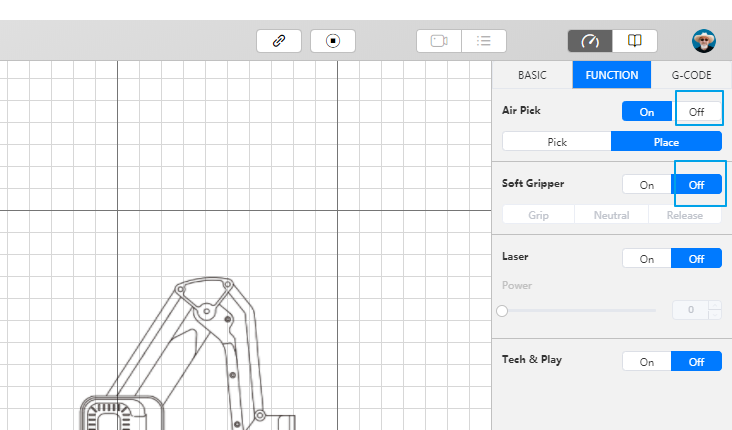Click the Grip button
The height and width of the screenshot is (430, 732).
pyautogui.click(x=538, y=215)
